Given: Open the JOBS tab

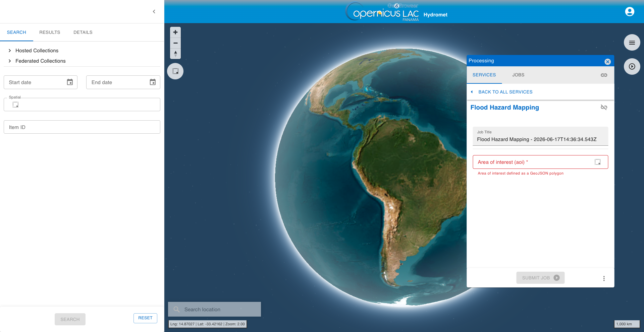Looking at the screenshot, I should (518, 75).
